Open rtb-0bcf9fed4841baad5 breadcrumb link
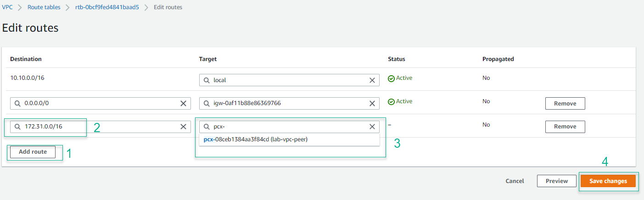644x200 pixels. coord(107,7)
